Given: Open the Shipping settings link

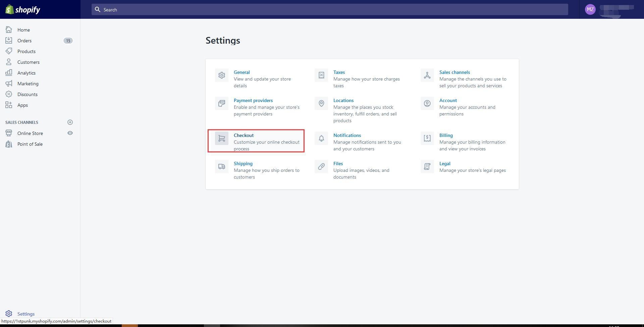Looking at the screenshot, I should [243, 163].
